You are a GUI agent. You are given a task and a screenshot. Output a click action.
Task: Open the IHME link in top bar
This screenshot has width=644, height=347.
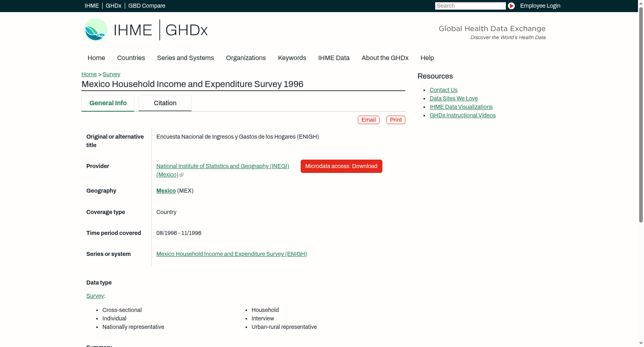92,6
